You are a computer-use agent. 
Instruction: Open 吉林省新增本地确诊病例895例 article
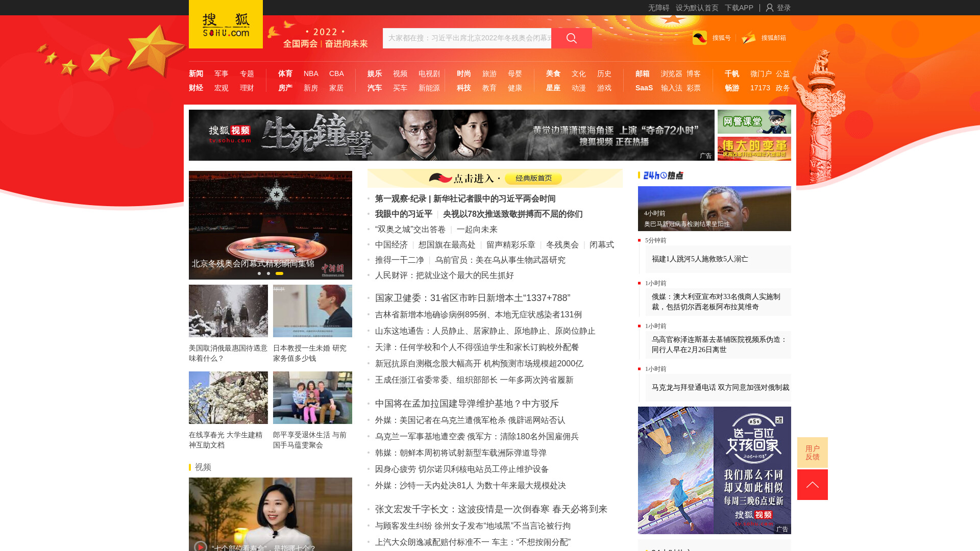478,315
